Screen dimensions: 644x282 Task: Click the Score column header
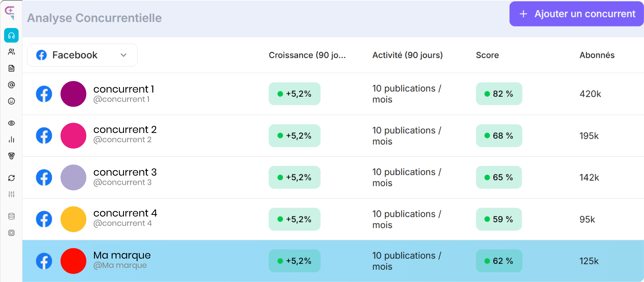(x=487, y=55)
